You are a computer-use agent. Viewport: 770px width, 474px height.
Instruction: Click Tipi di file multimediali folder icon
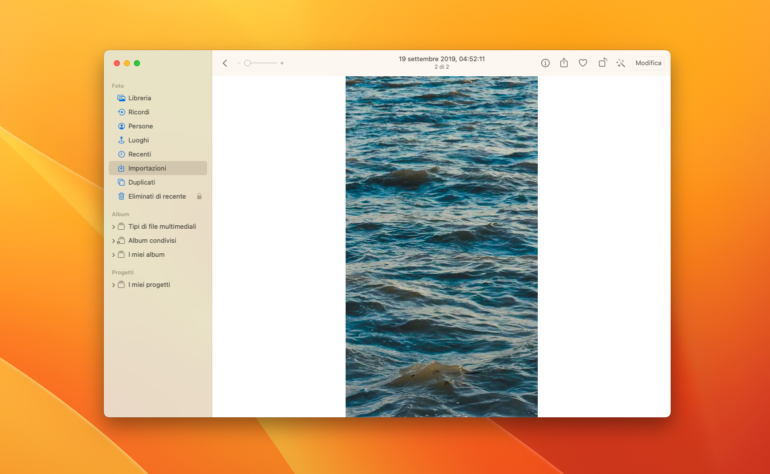click(x=121, y=226)
